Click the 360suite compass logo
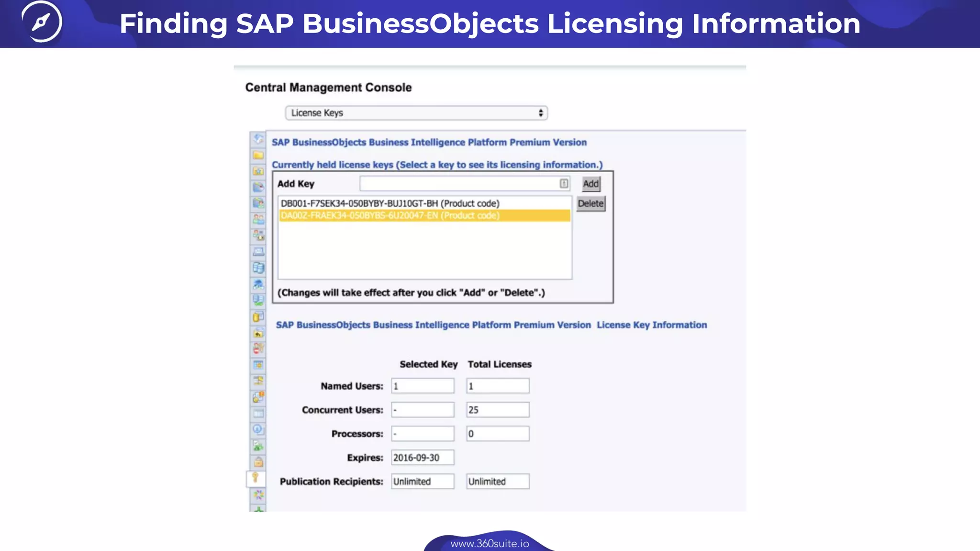 coord(42,22)
